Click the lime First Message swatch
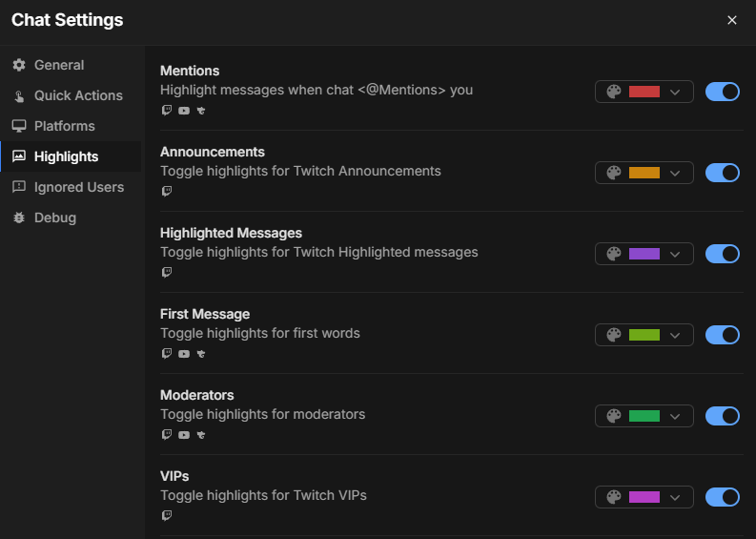756x539 pixels. [644, 335]
